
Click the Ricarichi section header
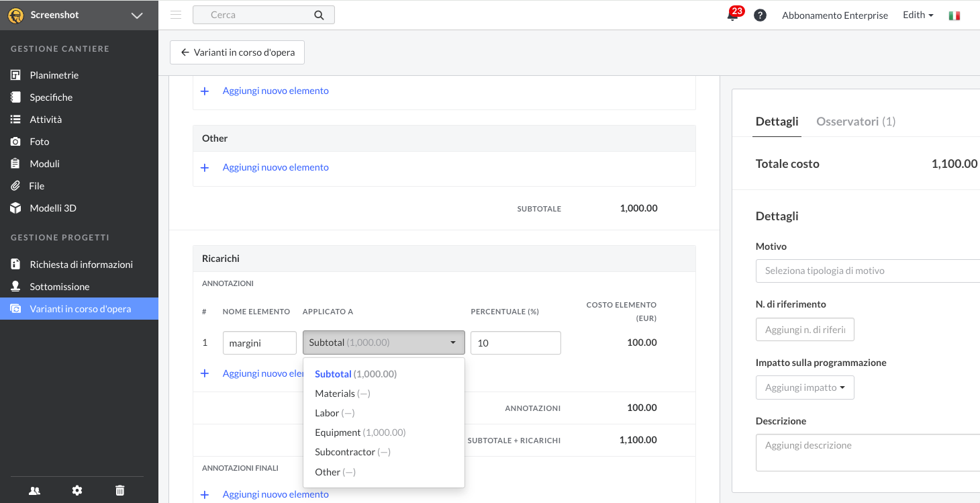pos(444,259)
